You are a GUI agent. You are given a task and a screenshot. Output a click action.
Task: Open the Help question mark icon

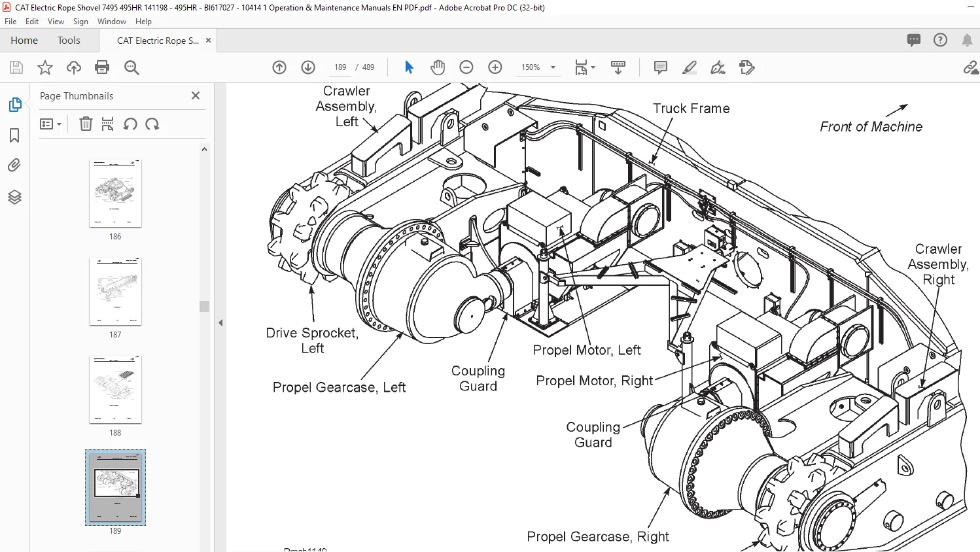[940, 40]
